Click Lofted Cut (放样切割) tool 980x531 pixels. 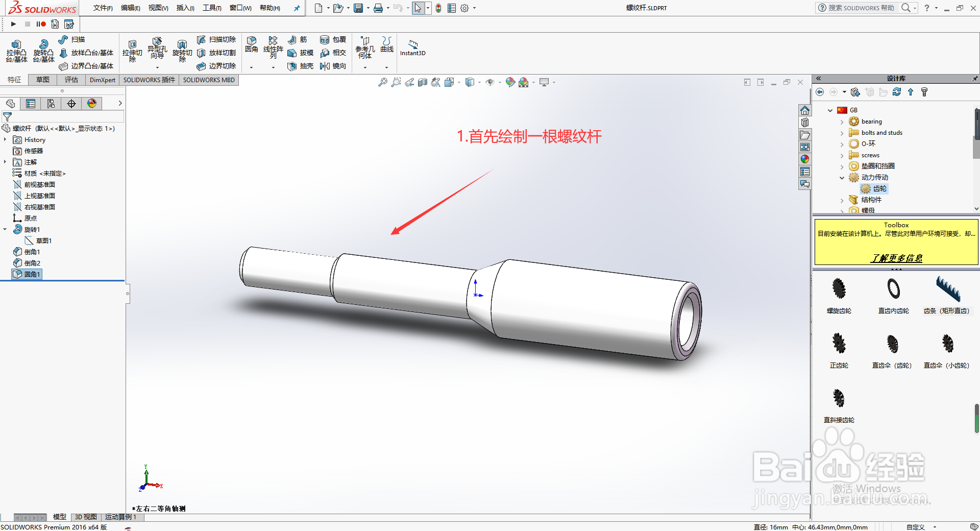[x=216, y=53]
